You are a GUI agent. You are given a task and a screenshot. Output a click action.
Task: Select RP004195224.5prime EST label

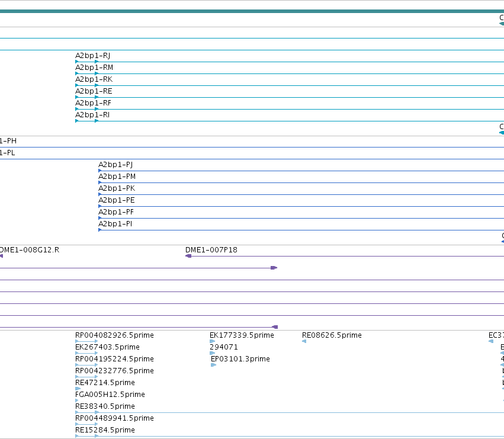coord(114,359)
